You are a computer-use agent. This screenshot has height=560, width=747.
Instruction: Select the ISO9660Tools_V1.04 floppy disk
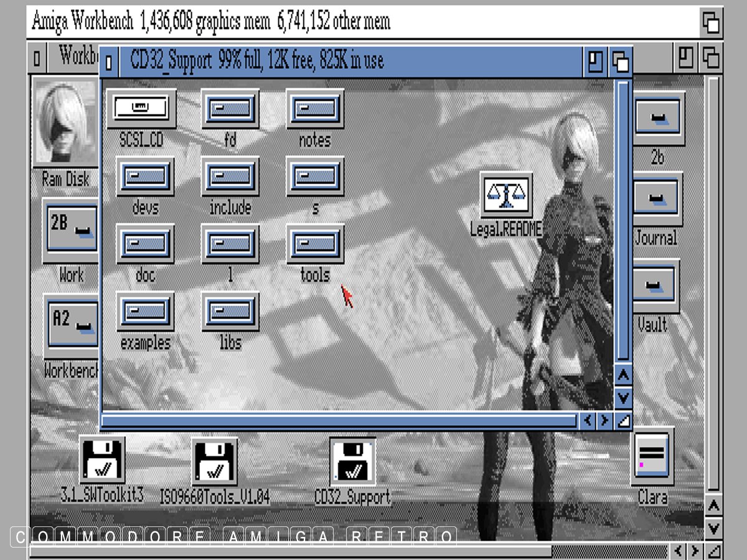214,462
